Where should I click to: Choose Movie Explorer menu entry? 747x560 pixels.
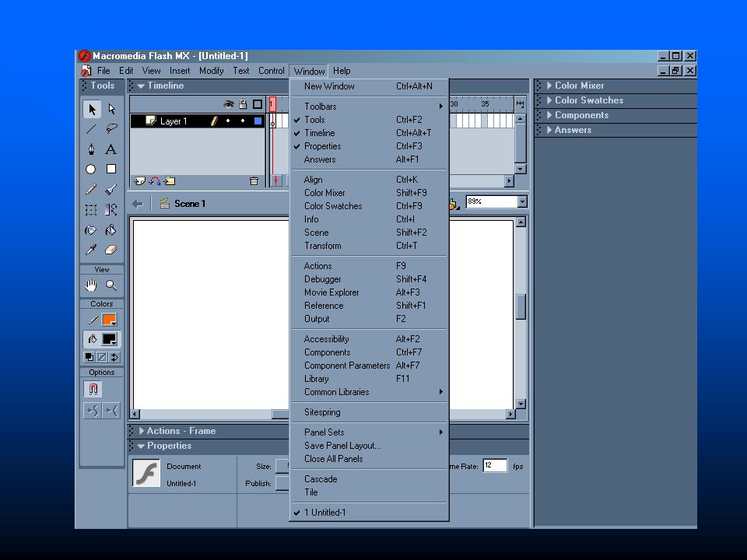(x=369, y=292)
